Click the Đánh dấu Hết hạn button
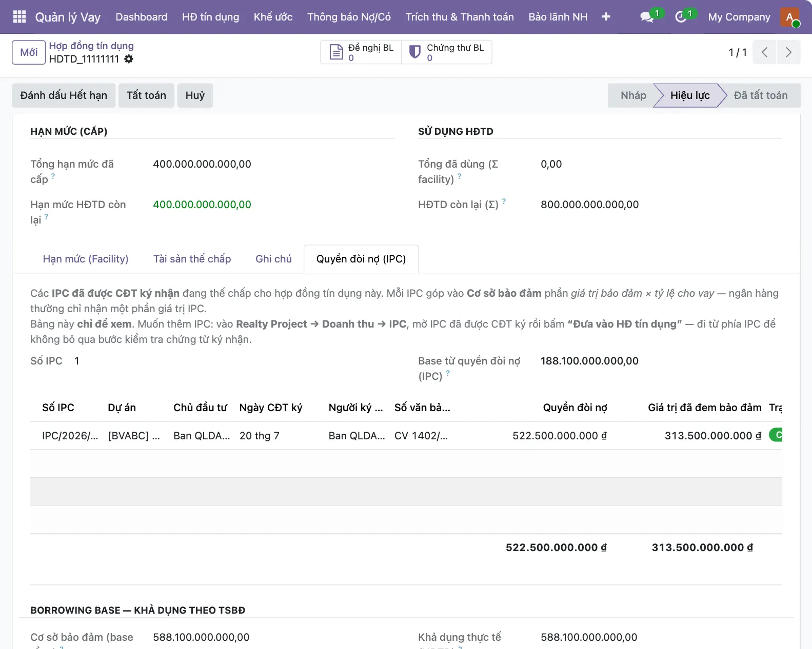This screenshot has width=812, height=649. pos(64,95)
